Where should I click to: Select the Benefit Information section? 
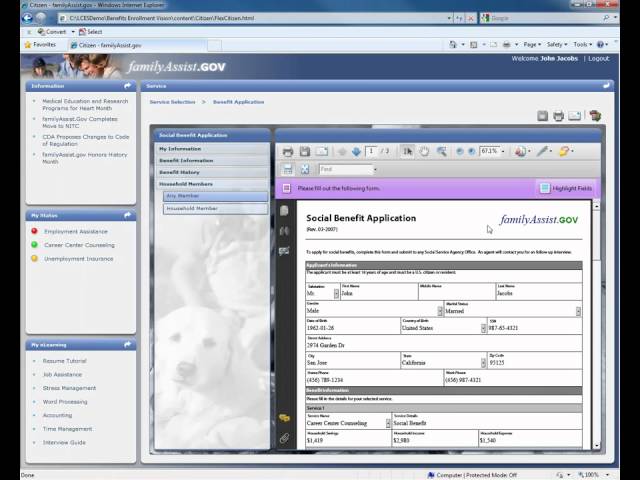212,161
